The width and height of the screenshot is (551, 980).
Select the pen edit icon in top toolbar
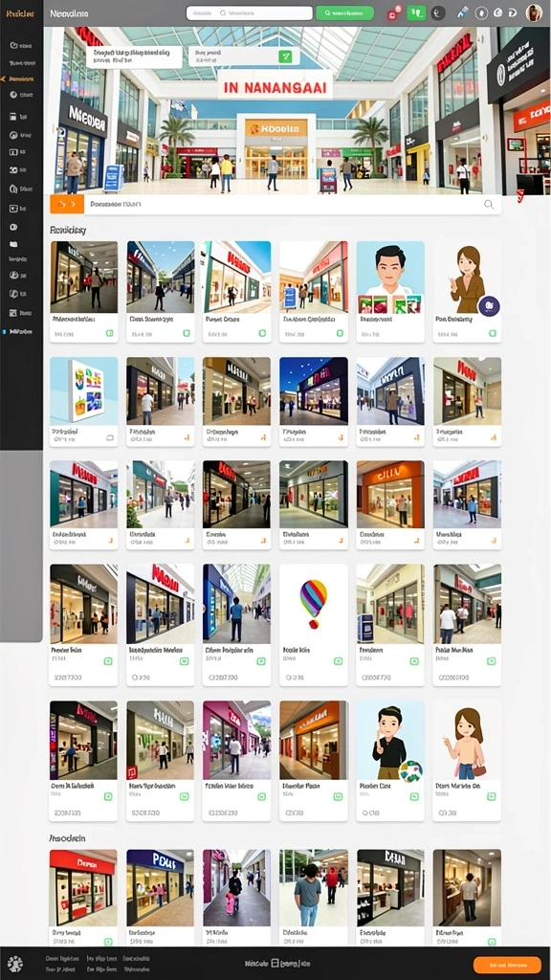(462, 11)
